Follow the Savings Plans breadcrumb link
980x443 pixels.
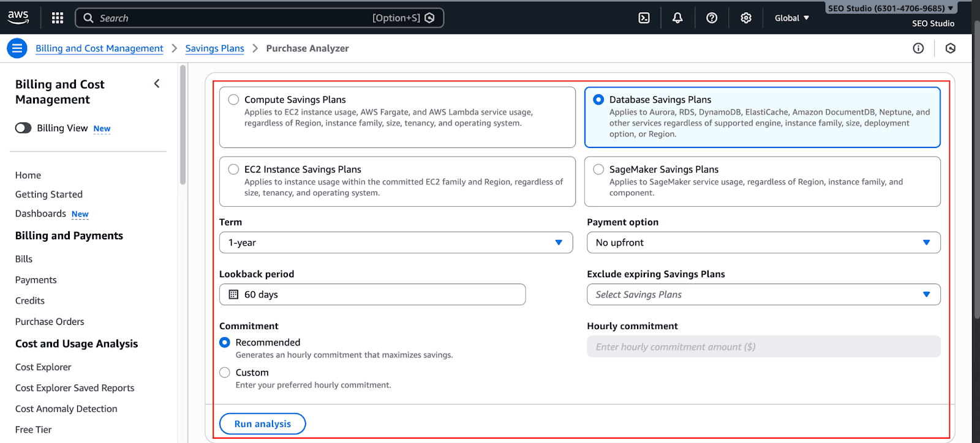[x=214, y=48]
